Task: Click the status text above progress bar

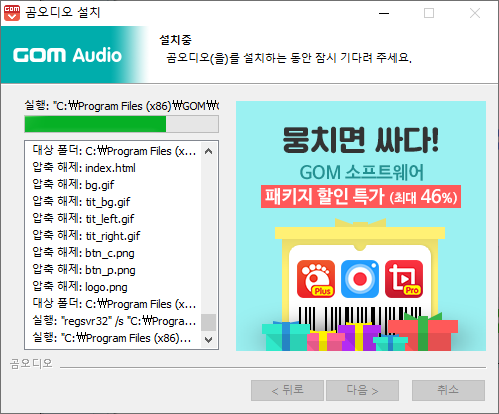Action: pos(122,106)
